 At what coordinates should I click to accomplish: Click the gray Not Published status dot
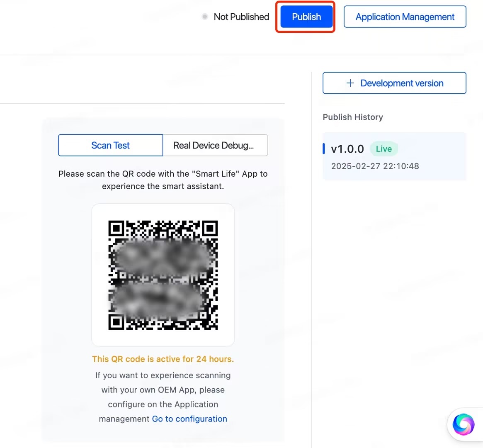click(205, 17)
